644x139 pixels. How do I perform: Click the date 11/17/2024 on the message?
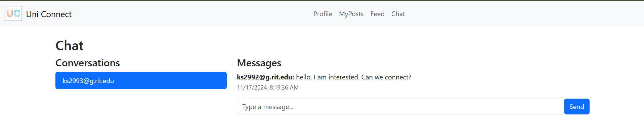coord(252,88)
